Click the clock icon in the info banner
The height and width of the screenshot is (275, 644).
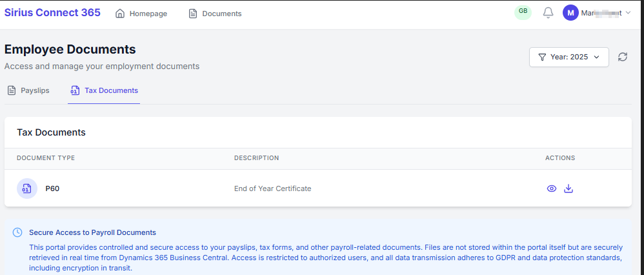17,232
